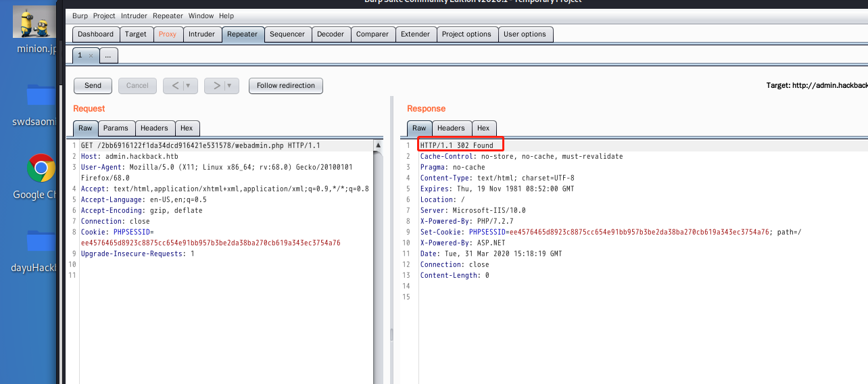Open the Project menu
Screen dimensions: 868x384
point(104,16)
